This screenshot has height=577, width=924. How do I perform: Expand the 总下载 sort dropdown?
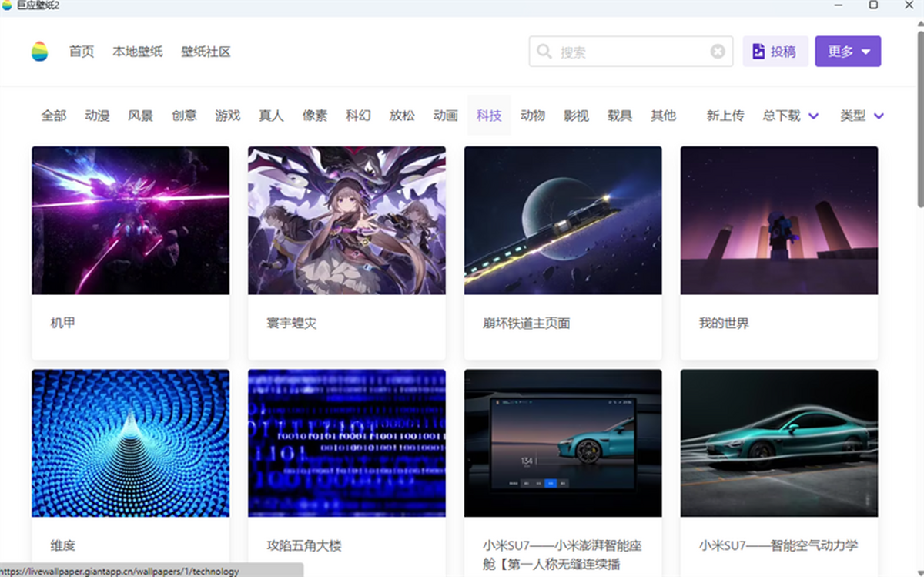pyautogui.click(x=790, y=116)
